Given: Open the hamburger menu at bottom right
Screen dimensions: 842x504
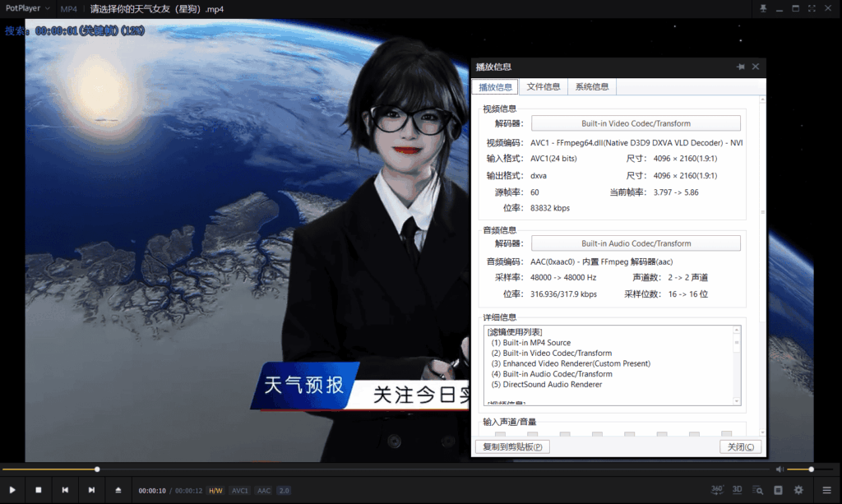Looking at the screenshot, I should (826, 490).
